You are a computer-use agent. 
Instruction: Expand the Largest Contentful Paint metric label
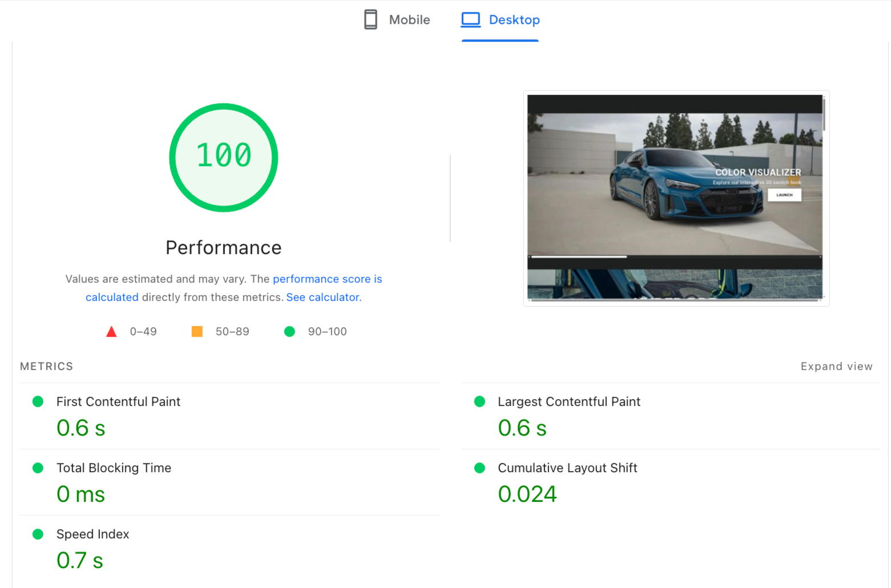[569, 402]
